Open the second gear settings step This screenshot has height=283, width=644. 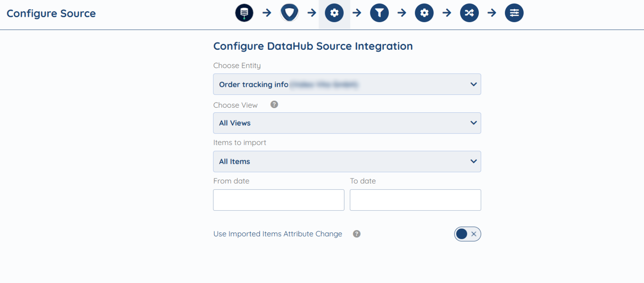pyautogui.click(x=424, y=13)
